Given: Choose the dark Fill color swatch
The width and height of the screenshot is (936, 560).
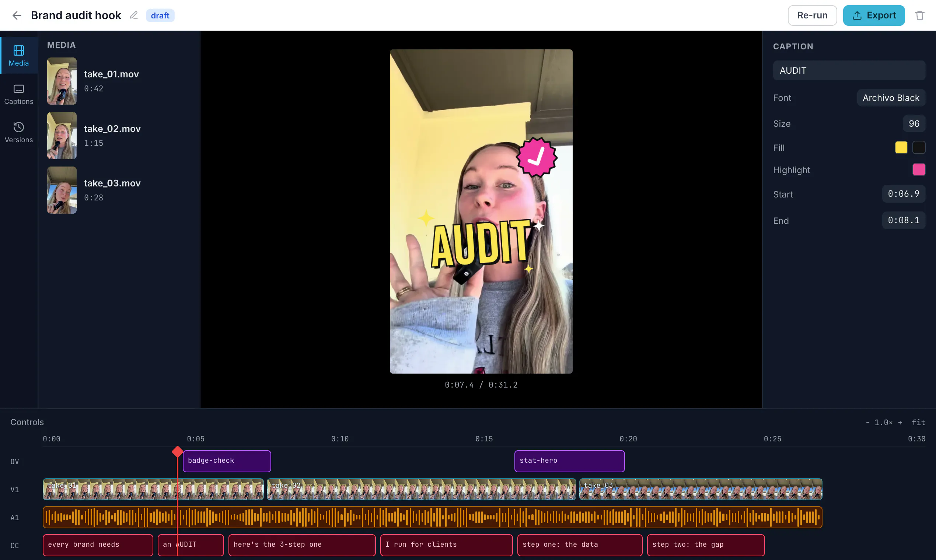Looking at the screenshot, I should pyautogui.click(x=919, y=147).
